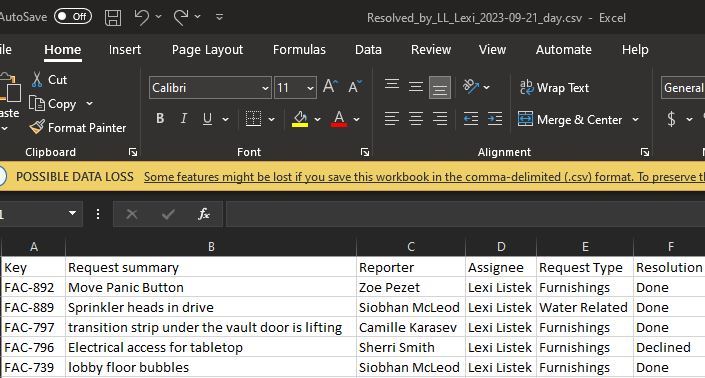
Task: Open Customize Quick Access Toolbar menu
Action: [219, 17]
